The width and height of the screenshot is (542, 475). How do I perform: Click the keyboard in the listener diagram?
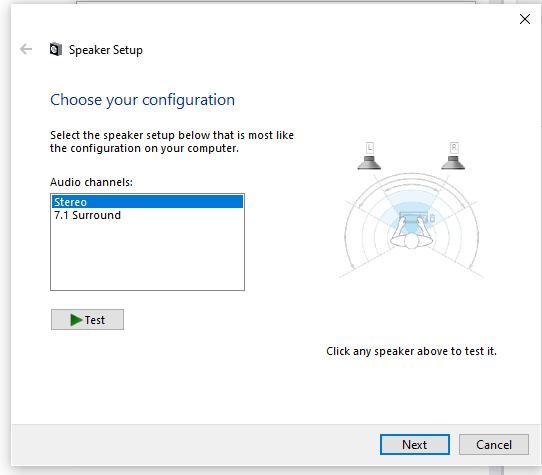tap(414, 218)
